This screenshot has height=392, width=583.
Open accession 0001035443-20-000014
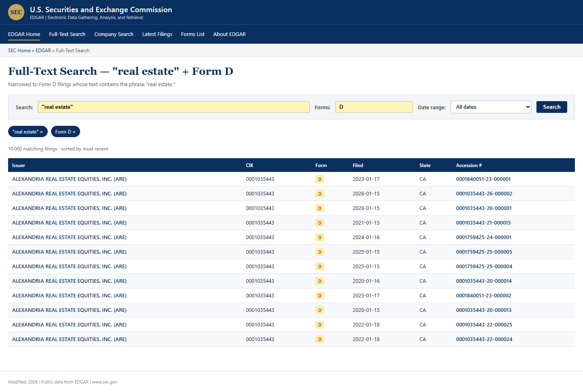pyautogui.click(x=483, y=281)
